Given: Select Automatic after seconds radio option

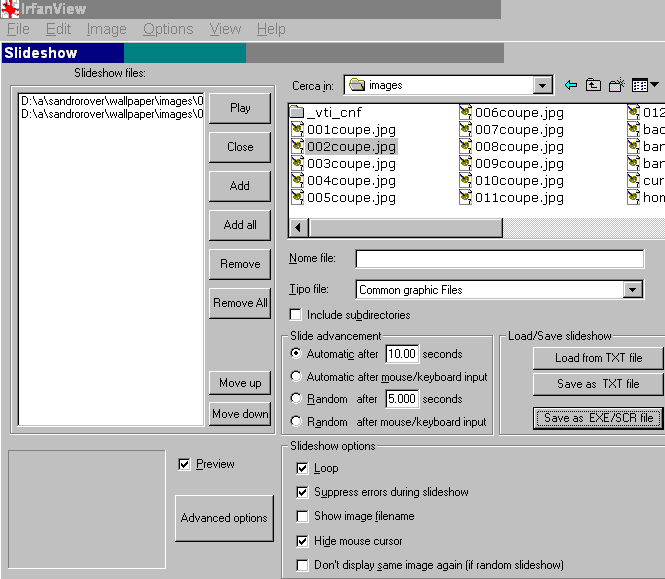Looking at the screenshot, I should tap(296, 353).
